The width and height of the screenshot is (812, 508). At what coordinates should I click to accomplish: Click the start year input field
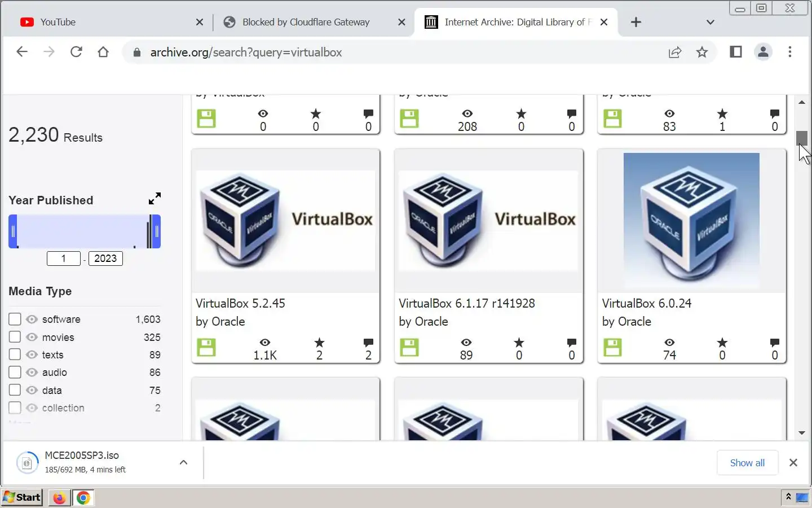(x=63, y=259)
